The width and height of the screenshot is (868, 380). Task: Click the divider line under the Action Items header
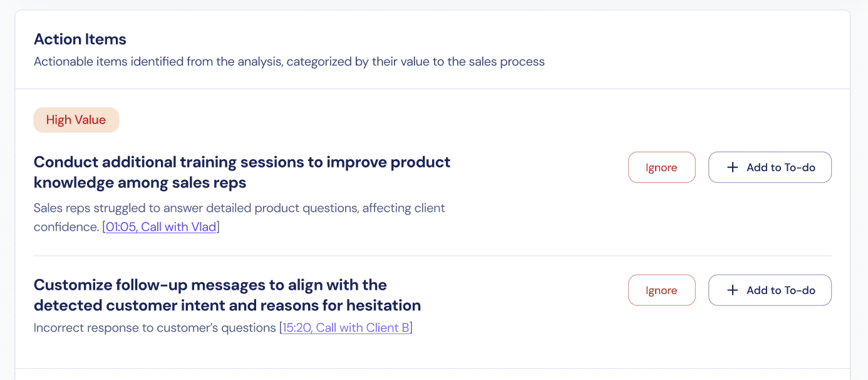tap(433, 89)
